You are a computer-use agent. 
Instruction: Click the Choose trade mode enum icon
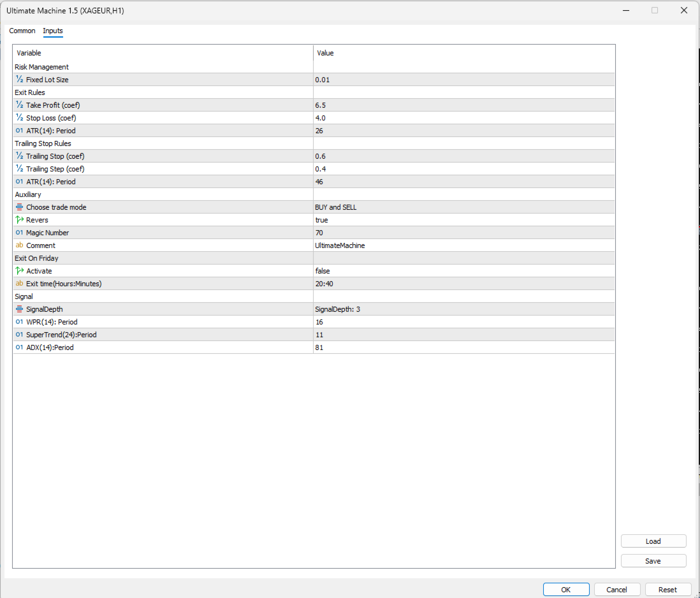(x=19, y=207)
